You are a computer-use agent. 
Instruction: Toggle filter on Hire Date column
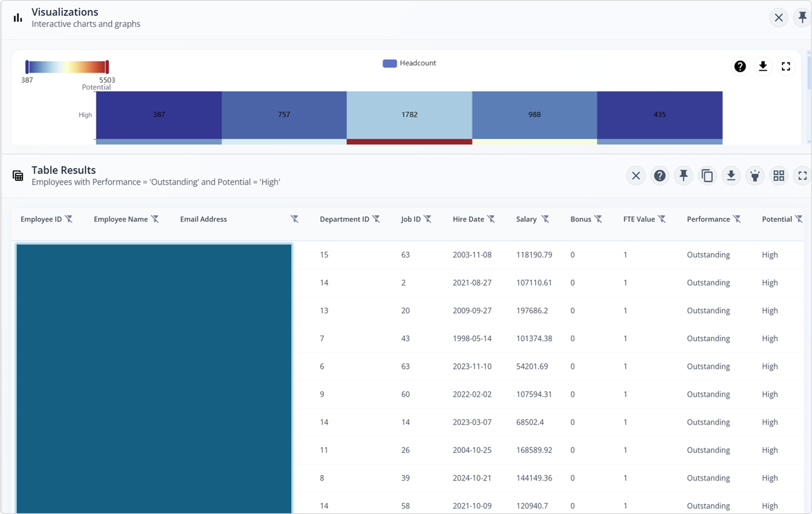pos(491,219)
